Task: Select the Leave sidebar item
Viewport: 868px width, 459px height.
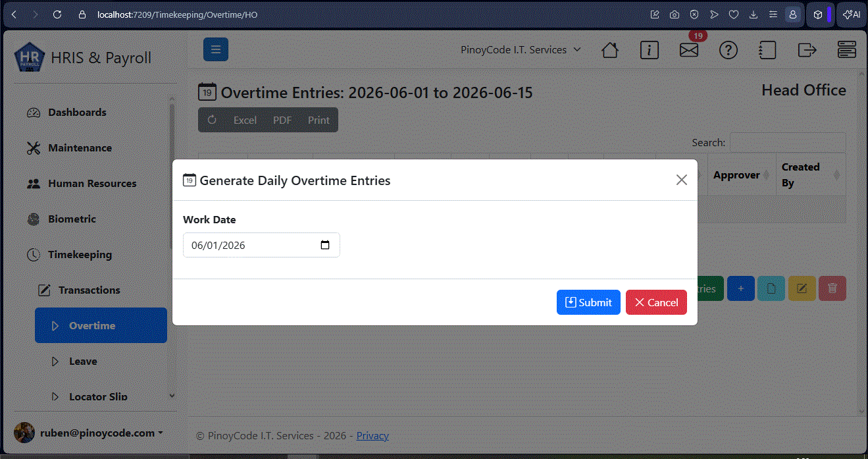Action: point(83,361)
